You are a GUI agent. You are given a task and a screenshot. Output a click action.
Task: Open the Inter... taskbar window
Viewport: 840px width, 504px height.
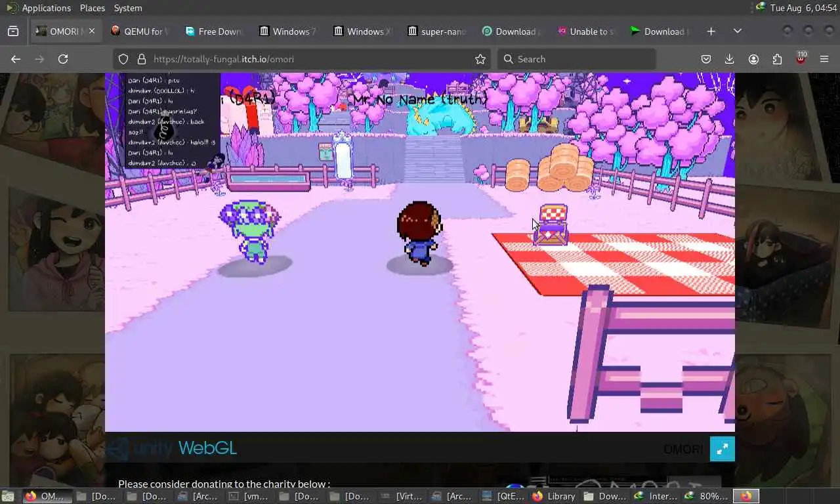tap(656, 496)
